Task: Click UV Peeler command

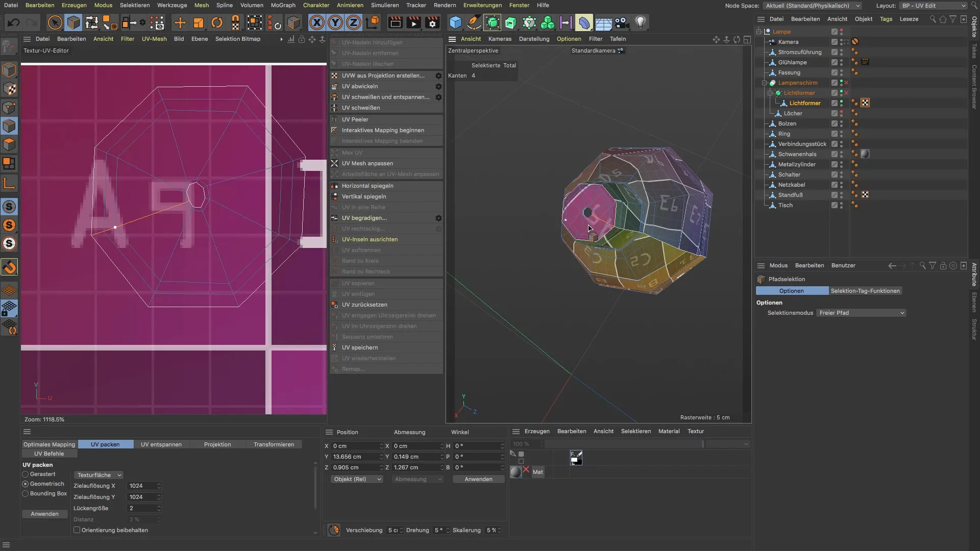Action: click(x=355, y=119)
